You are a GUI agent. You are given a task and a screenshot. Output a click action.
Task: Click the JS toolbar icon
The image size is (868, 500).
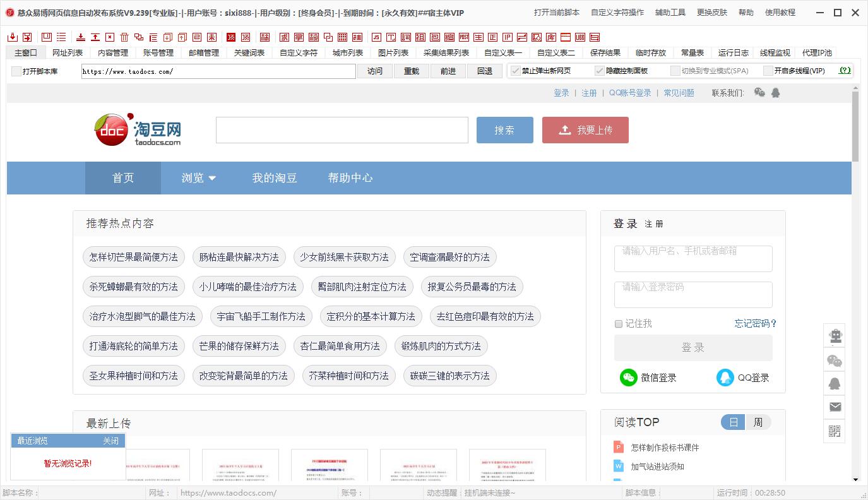376,37
